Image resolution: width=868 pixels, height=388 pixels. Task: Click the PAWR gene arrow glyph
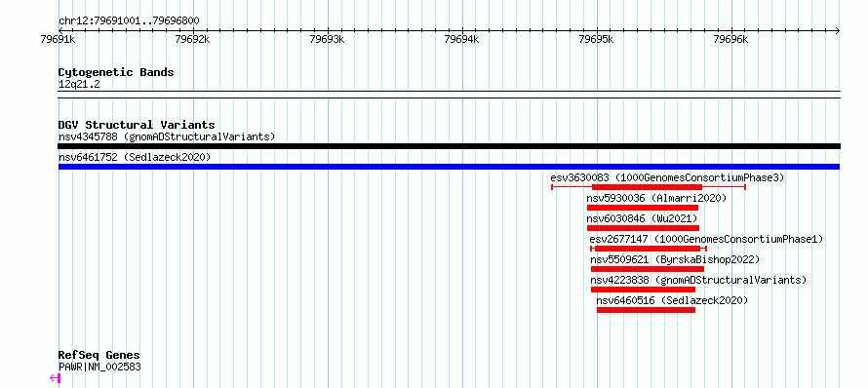tap(55, 378)
